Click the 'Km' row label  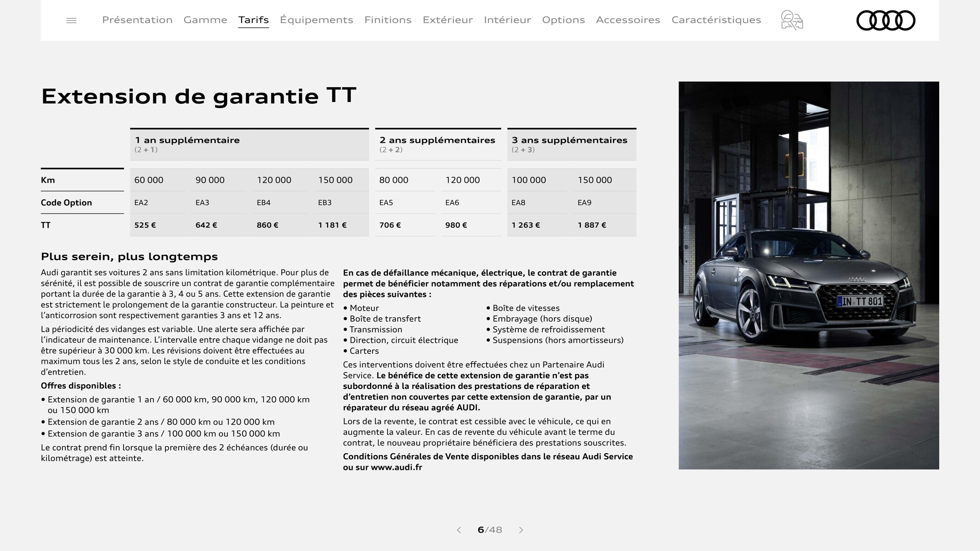[48, 180]
